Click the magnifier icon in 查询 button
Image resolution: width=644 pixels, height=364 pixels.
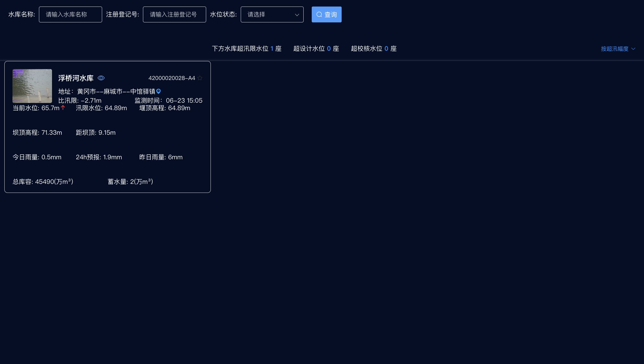click(x=319, y=15)
